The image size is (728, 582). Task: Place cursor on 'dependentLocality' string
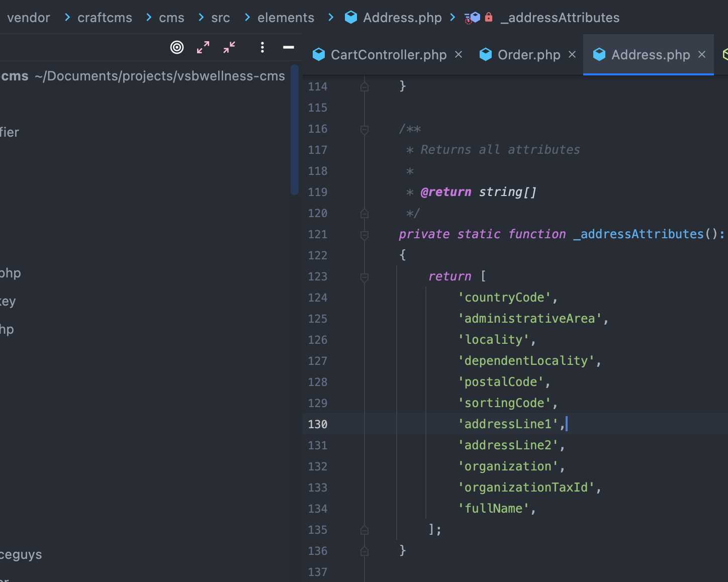[526, 361]
